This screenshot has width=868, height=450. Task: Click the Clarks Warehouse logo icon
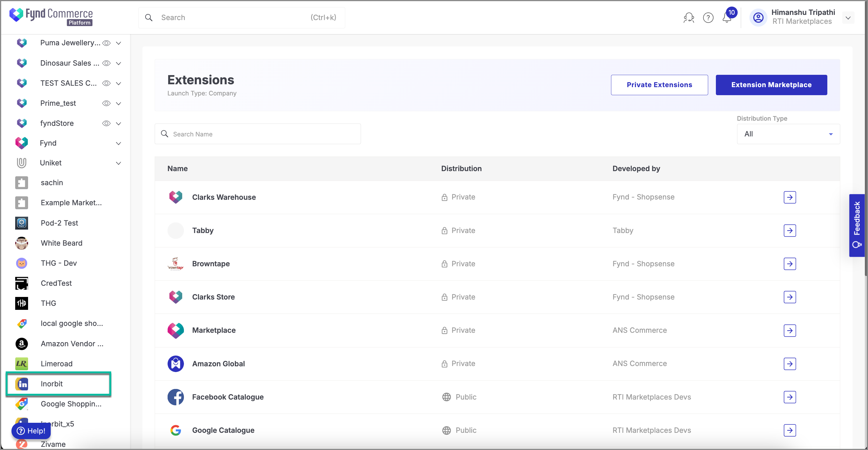pos(176,197)
